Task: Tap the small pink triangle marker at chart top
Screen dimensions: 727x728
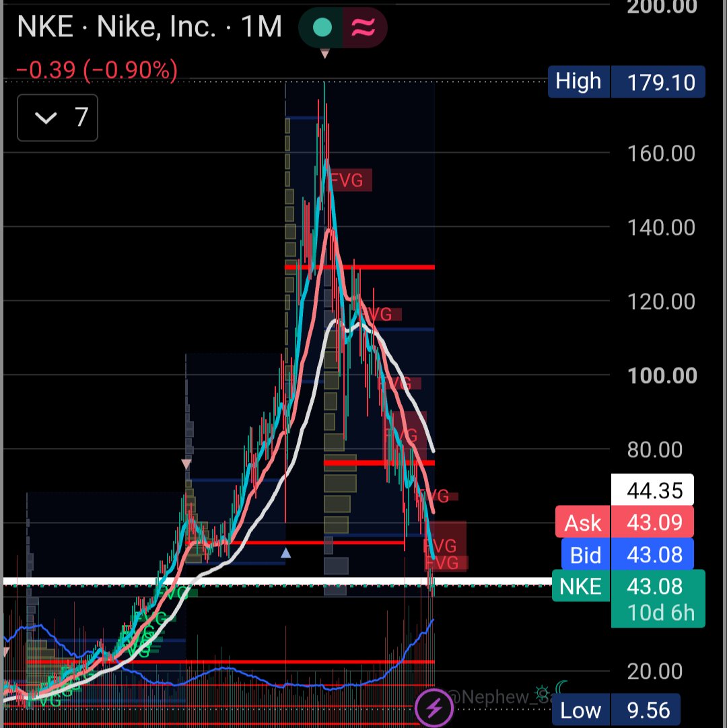Action: click(324, 54)
